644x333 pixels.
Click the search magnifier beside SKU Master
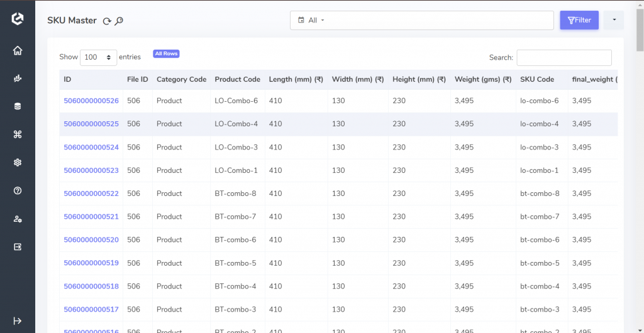[x=119, y=21]
